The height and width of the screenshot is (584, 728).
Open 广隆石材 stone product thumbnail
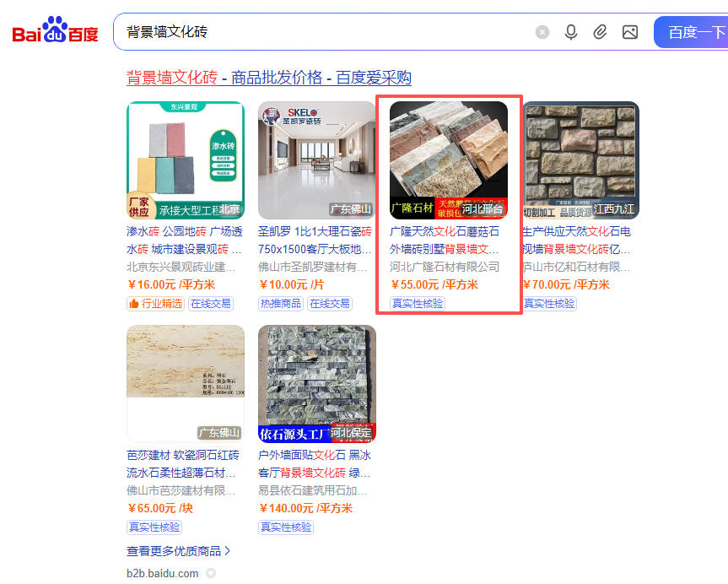pyautogui.click(x=448, y=160)
